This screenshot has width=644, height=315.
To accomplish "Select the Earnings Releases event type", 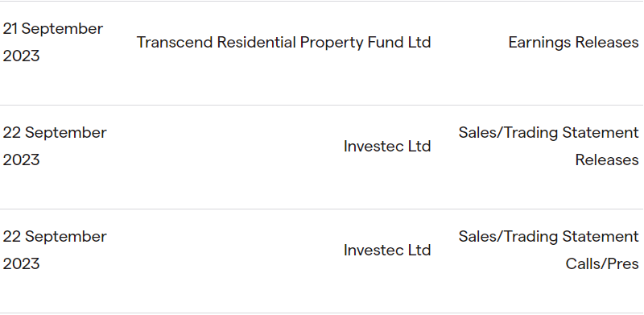I will click(573, 43).
